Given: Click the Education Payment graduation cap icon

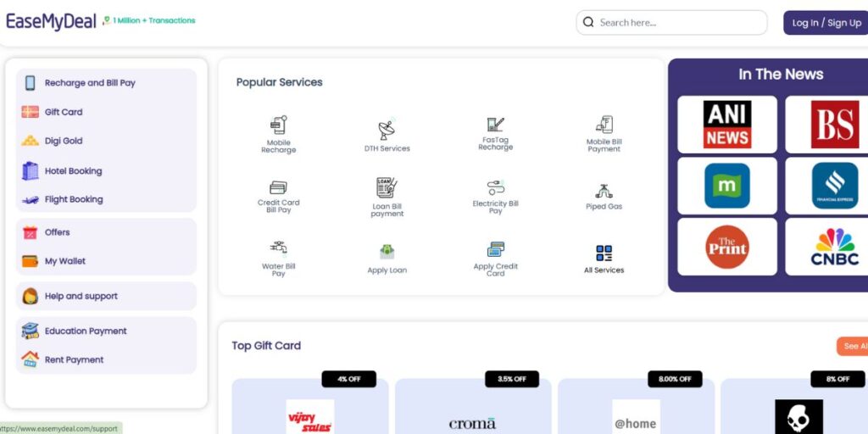Looking at the screenshot, I should (30, 331).
